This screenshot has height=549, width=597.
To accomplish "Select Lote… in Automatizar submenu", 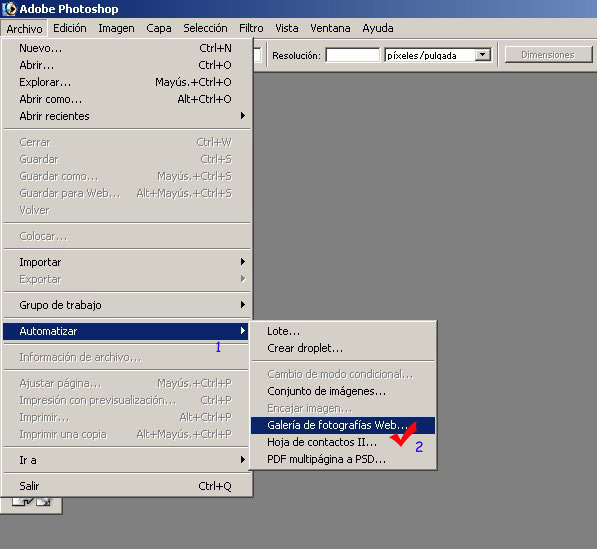I will pyautogui.click(x=343, y=331).
